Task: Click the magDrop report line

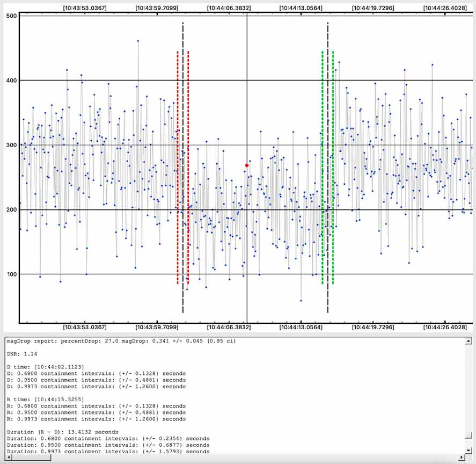Action: [x=121, y=341]
